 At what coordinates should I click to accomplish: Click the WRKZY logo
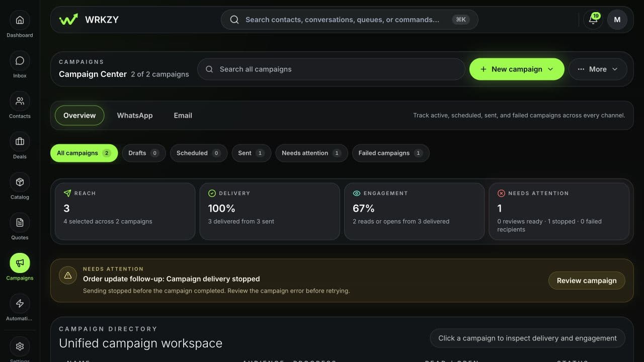click(x=89, y=20)
